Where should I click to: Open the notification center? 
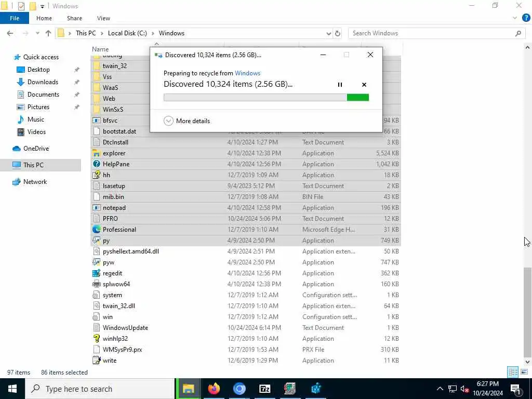pyautogui.click(x=516, y=389)
